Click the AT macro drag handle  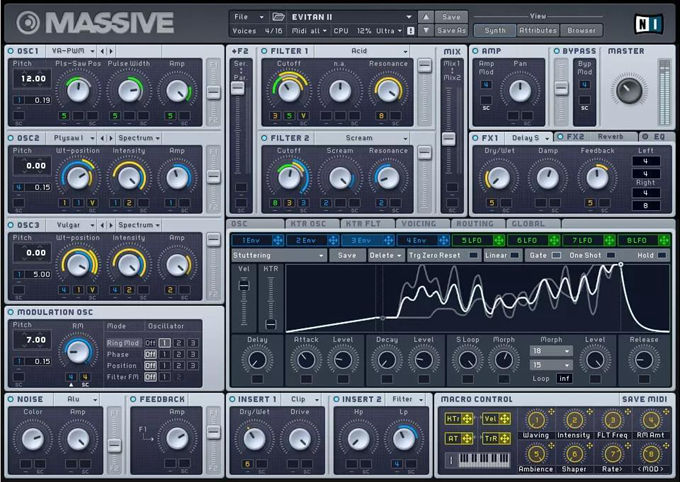(x=467, y=439)
